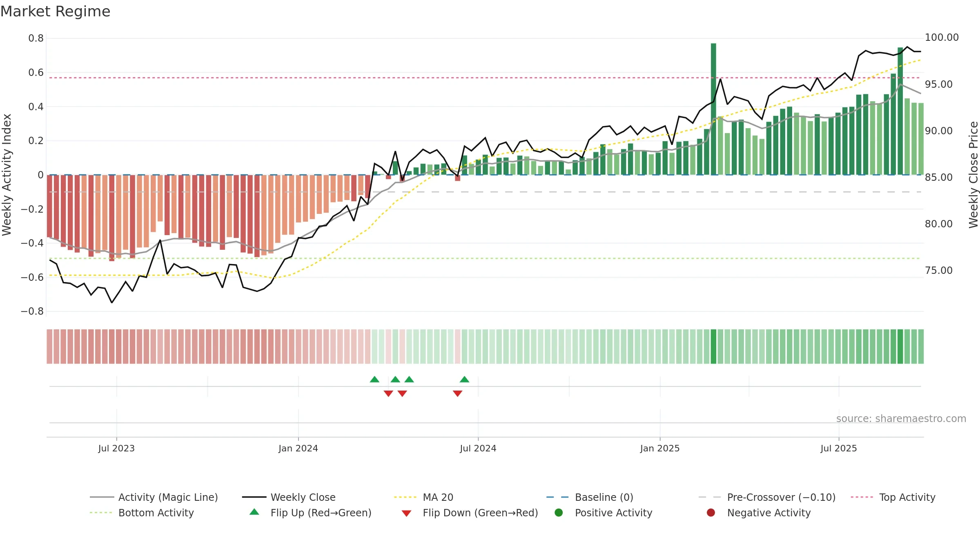Screen dimensions: 980x551
Task: Click the Jan 2025 x-axis label
Action: click(660, 448)
